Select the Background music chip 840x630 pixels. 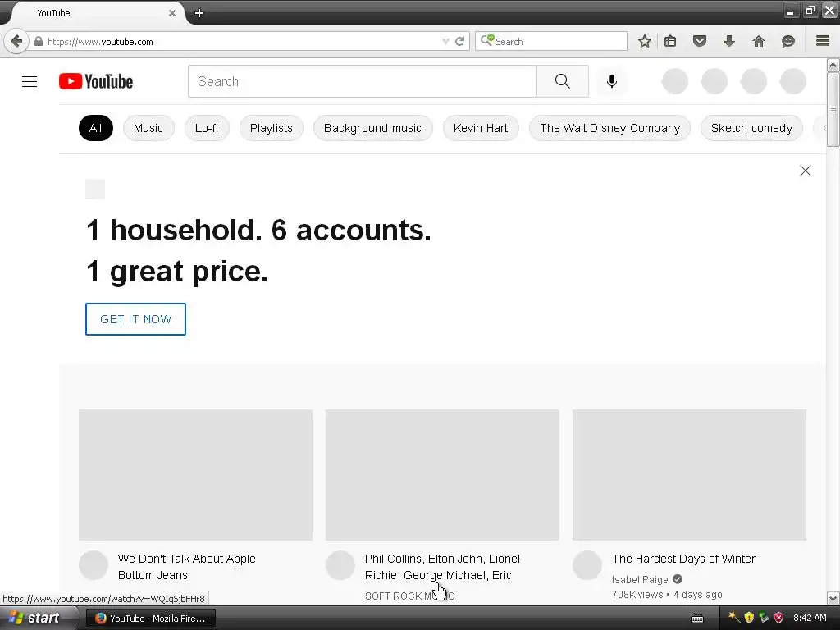pyautogui.click(x=372, y=128)
